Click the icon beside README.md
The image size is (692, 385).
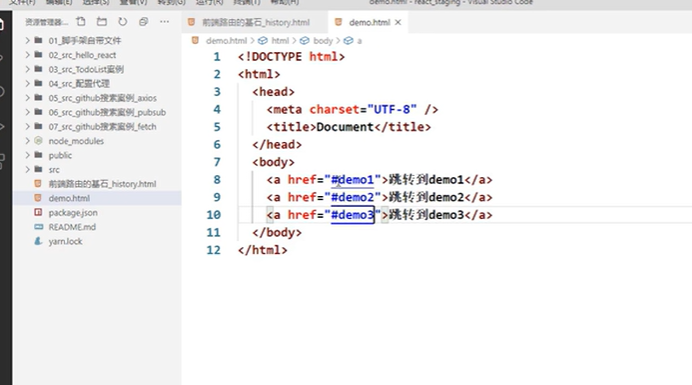(x=38, y=227)
